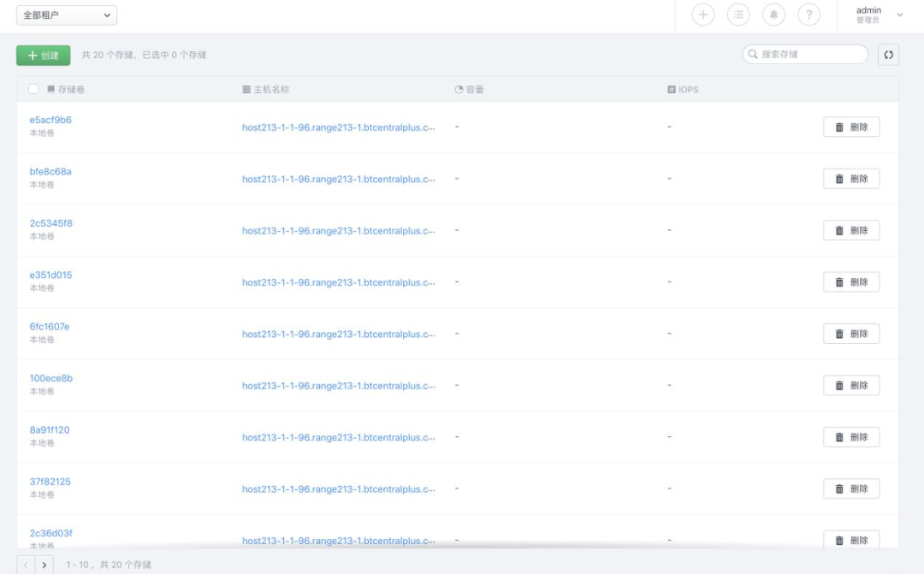924x574 pixels.
Task: Click the plus icon in top header
Action: click(703, 15)
